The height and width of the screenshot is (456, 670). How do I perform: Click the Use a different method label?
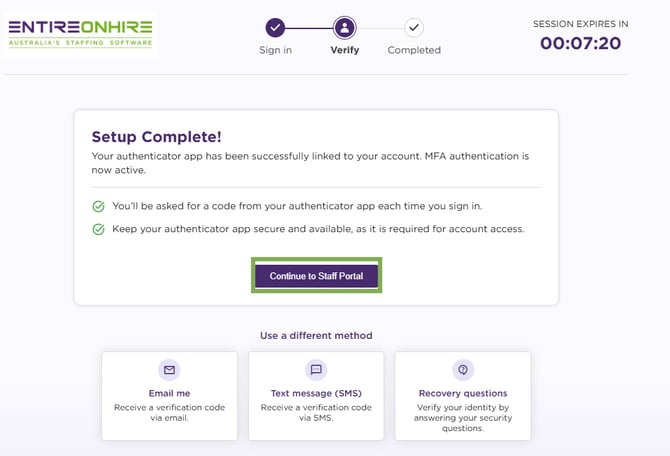click(x=316, y=335)
